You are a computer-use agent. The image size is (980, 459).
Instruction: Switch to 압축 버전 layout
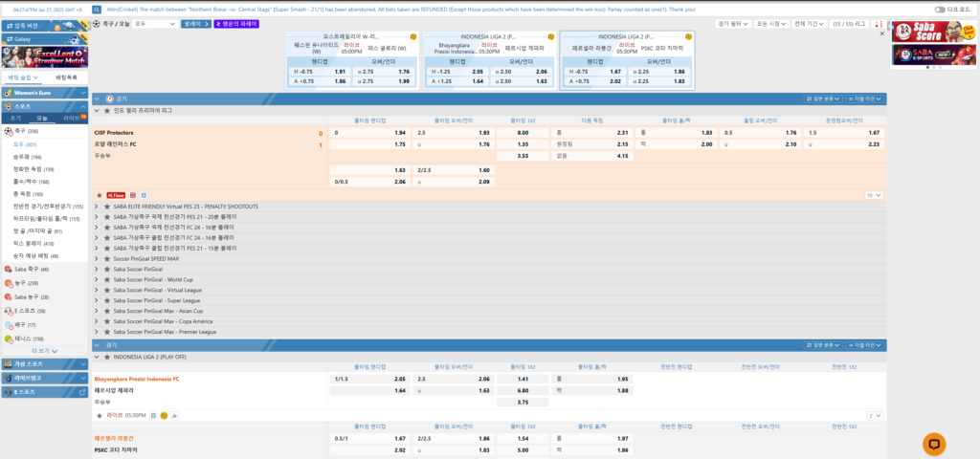[44, 26]
